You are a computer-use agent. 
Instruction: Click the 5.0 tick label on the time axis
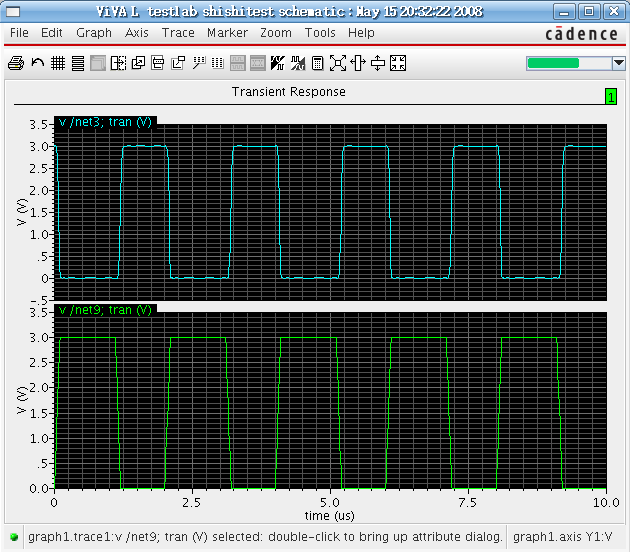point(330,502)
